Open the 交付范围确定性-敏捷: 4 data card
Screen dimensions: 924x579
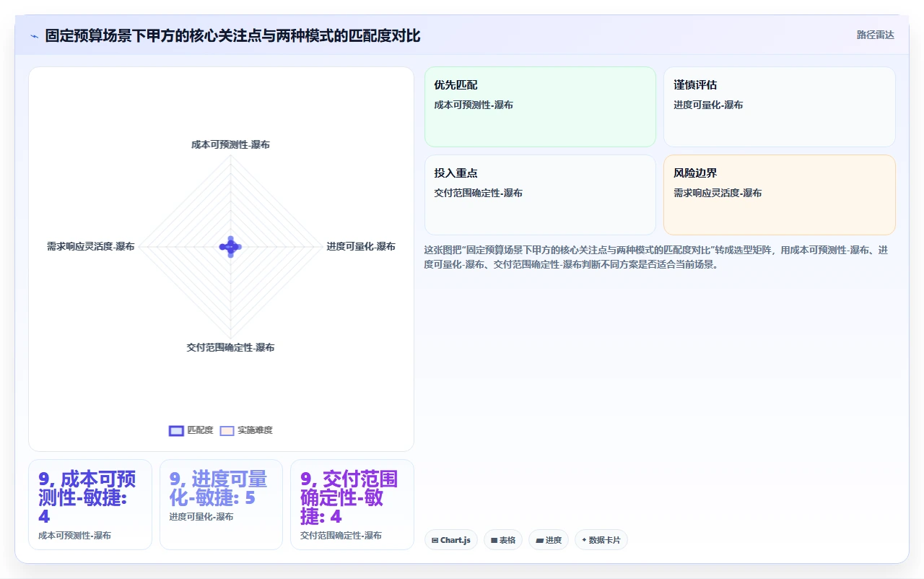[352, 505]
